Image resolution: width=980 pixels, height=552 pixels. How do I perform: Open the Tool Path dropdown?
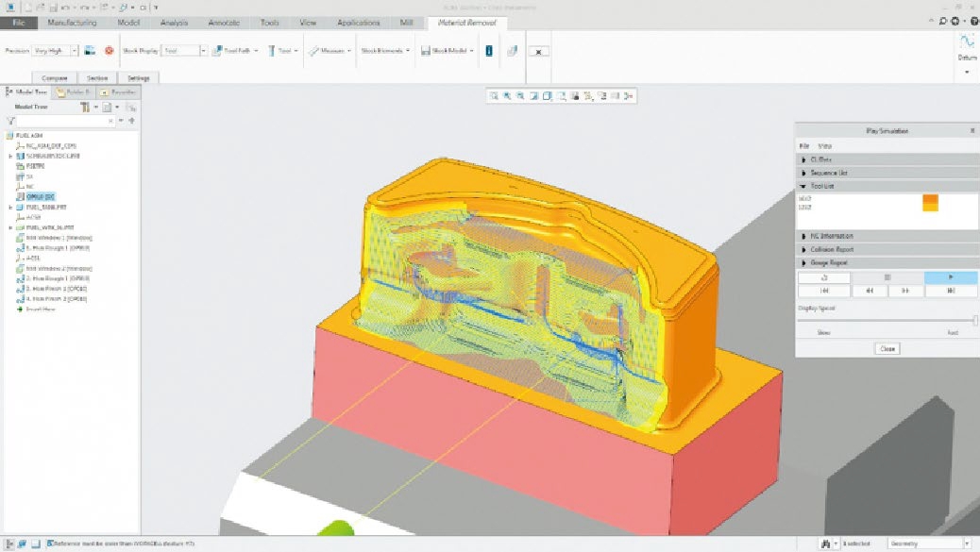coord(235,51)
